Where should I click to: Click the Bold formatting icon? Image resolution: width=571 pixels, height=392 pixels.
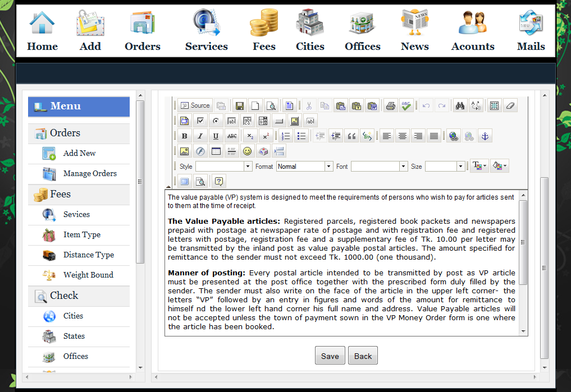click(x=185, y=136)
